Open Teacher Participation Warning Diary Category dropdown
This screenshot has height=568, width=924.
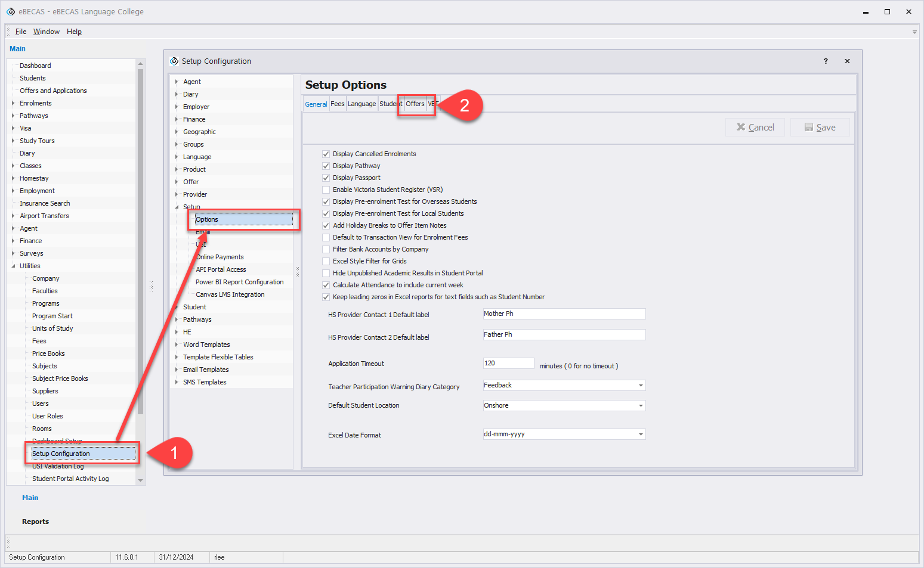[x=641, y=386]
